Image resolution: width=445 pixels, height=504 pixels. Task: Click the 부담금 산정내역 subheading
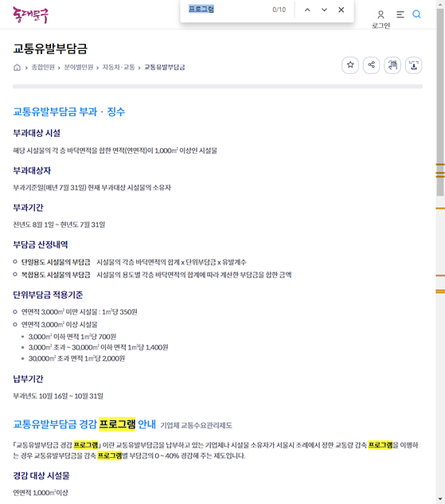pyautogui.click(x=40, y=245)
